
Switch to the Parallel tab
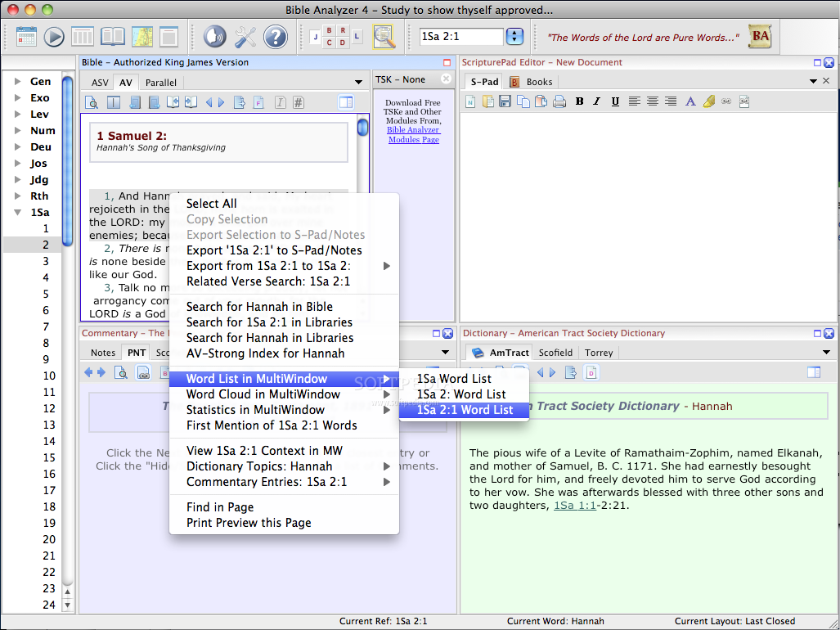tap(160, 83)
